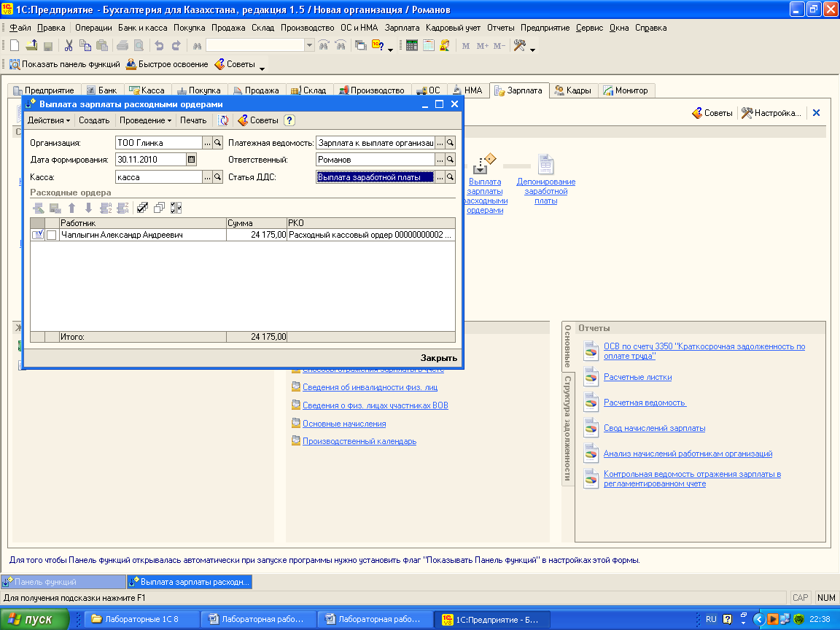This screenshot has height=630, width=840.
Task: Open the Calculator icon in toolbar
Action: [411, 46]
